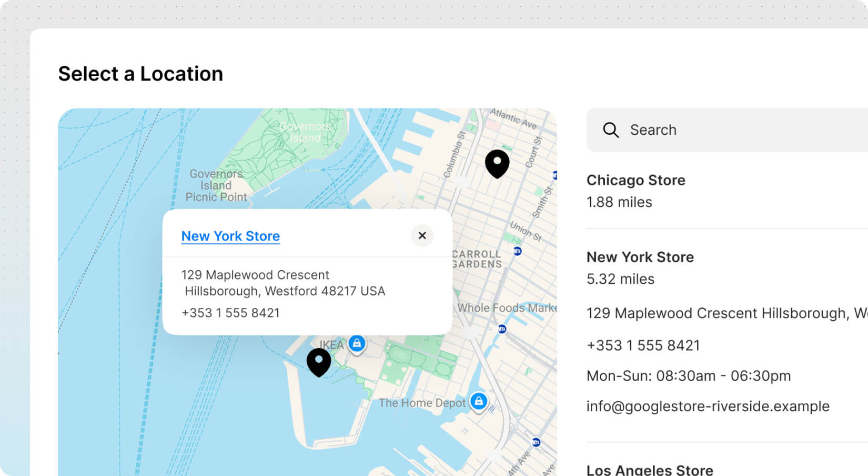
Task: Click the Governors Island Picnic Point label
Action: click(216, 185)
